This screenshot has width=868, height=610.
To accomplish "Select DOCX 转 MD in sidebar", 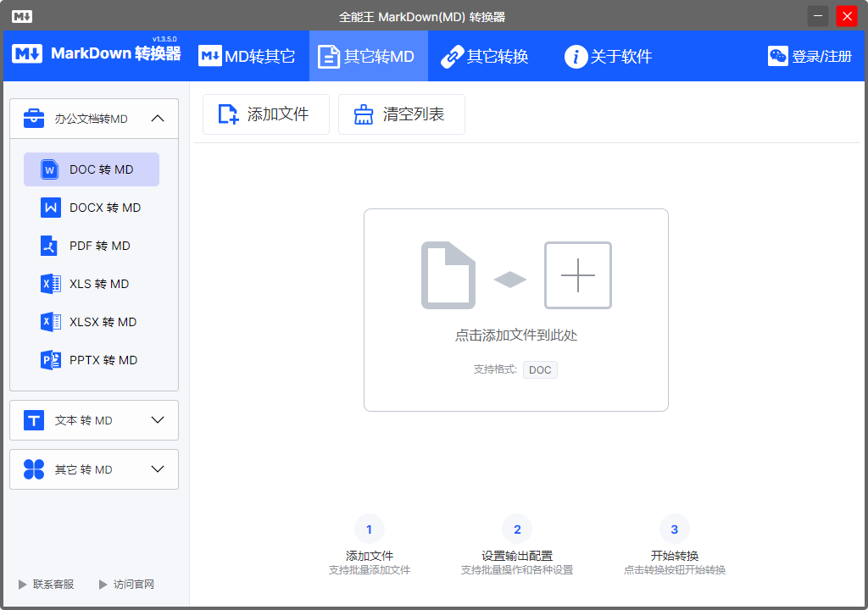I will tap(92, 208).
